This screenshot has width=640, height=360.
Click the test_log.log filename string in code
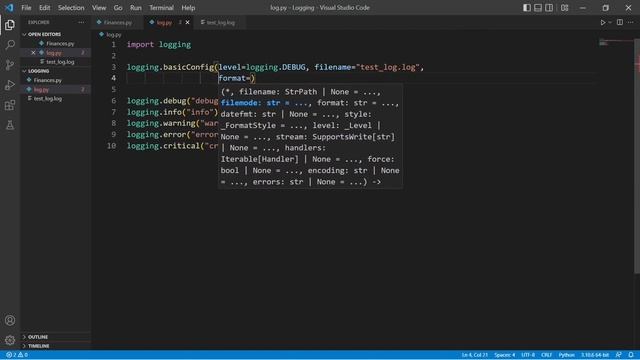click(x=388, y=67)
